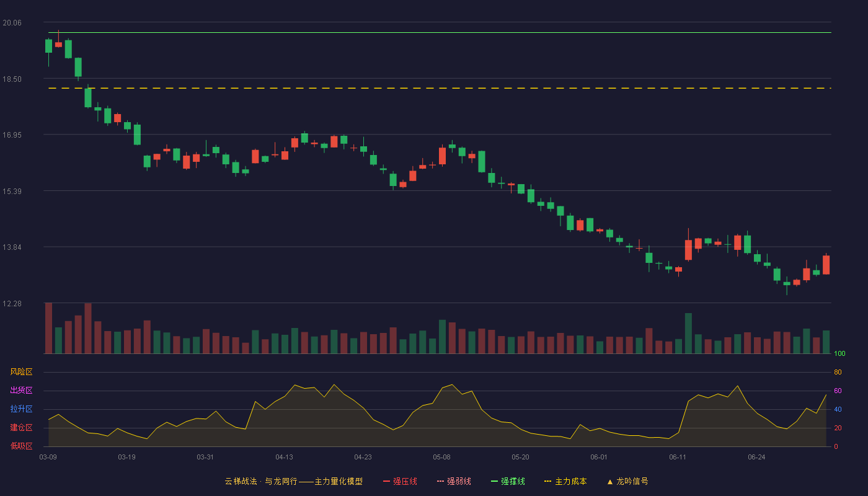The image size is (868, 496).
Task: Toggle the 强撑线 legend entry
Action: click(508, 481)
